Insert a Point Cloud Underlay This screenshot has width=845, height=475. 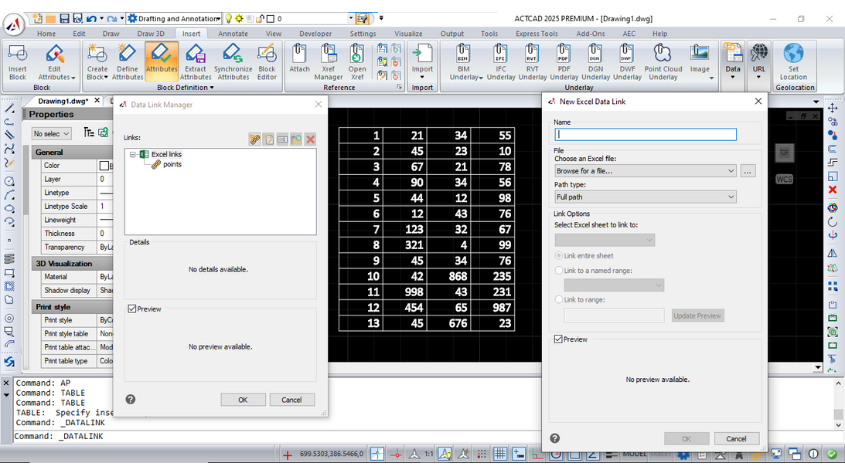663,62
